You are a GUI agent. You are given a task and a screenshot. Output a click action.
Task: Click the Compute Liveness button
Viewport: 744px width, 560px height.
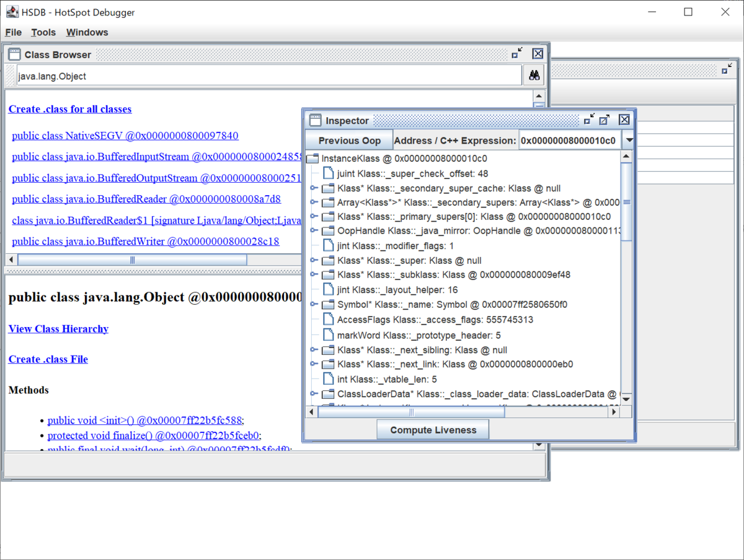[x=433, y=430]
